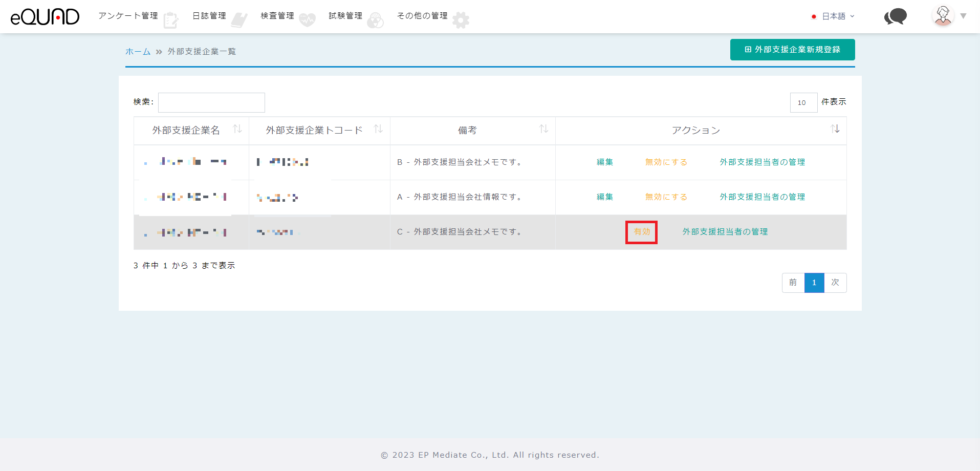
Task: Click the 検索 input field
Action: pyautogui.click(x=211, y=102)
